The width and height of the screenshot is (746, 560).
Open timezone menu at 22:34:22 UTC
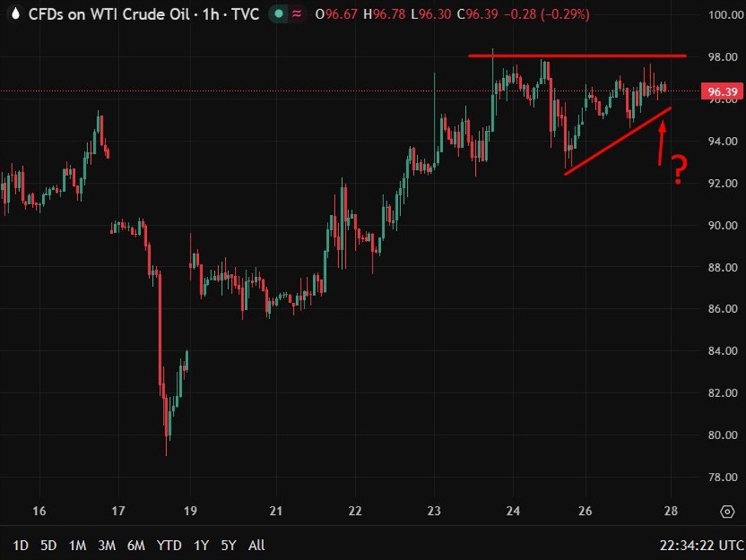700,545
